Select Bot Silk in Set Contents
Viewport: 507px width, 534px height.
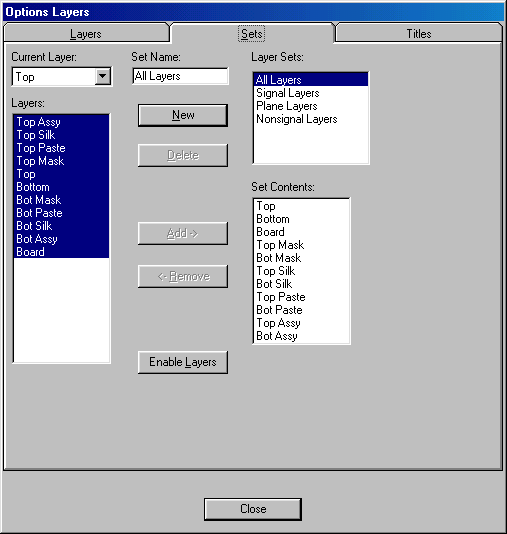301,284
